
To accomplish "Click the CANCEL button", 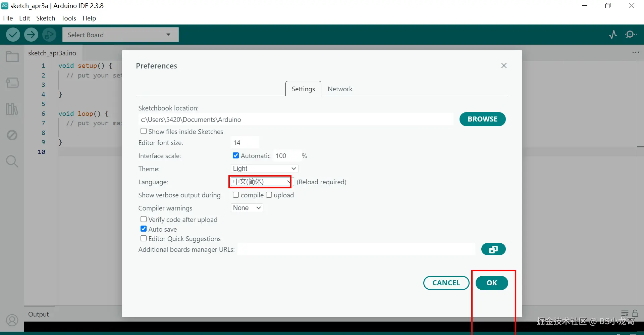I will (x=446, y=283).
